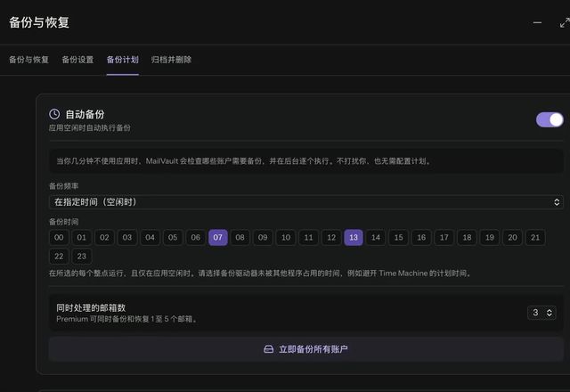The height and width of the screenshot is (392, 570).
Task: Select backup hour 17
Action: coord(444,238)
